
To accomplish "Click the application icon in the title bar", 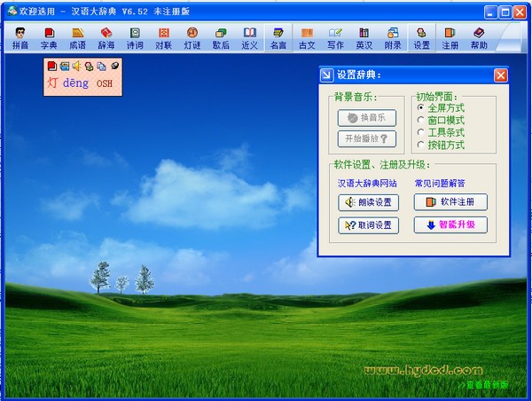I will click(12, 12).
